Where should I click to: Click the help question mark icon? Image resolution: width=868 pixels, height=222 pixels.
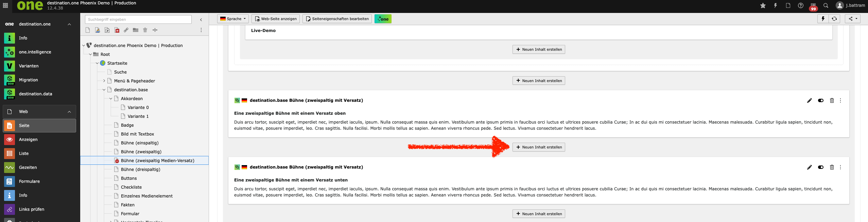click(801, 5)
